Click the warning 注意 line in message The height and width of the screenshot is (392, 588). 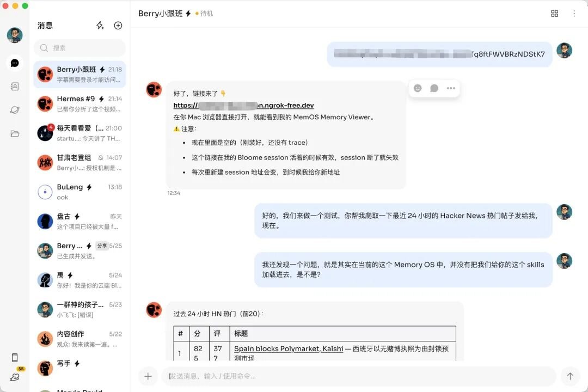pos(185,128)
